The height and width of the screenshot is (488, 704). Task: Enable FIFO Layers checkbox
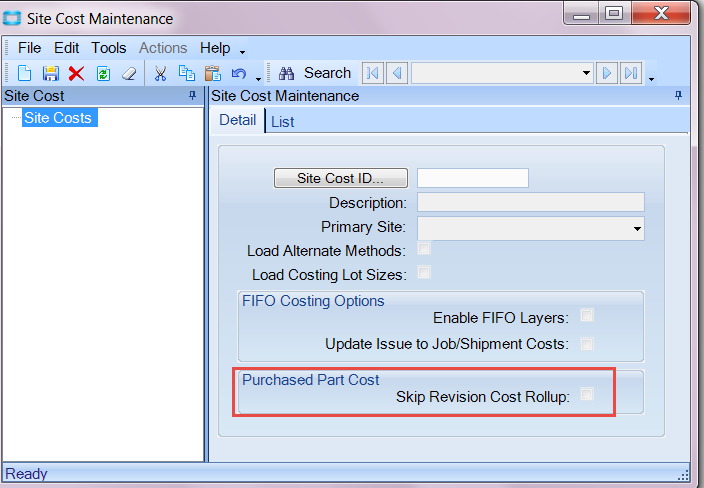pyautogui.click(x=587, y=315)
